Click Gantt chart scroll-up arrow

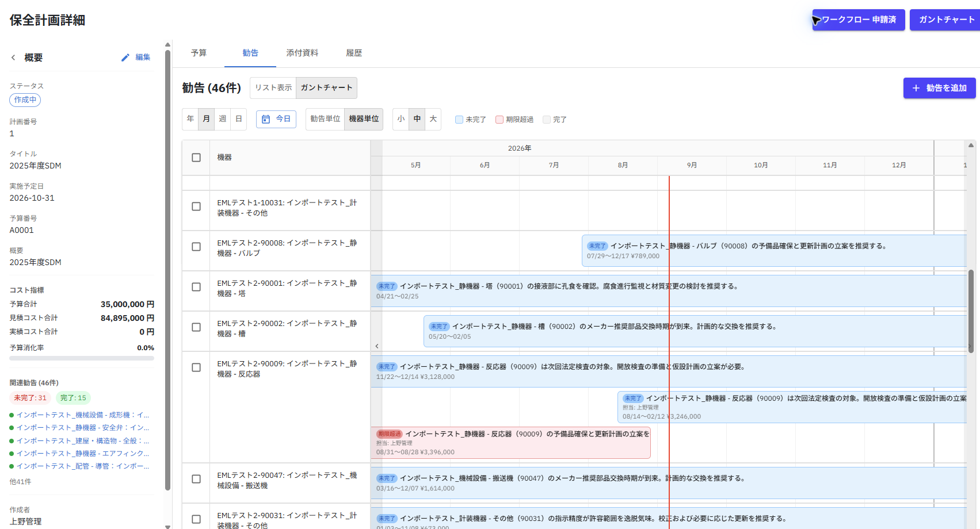(x=971, y=145)
